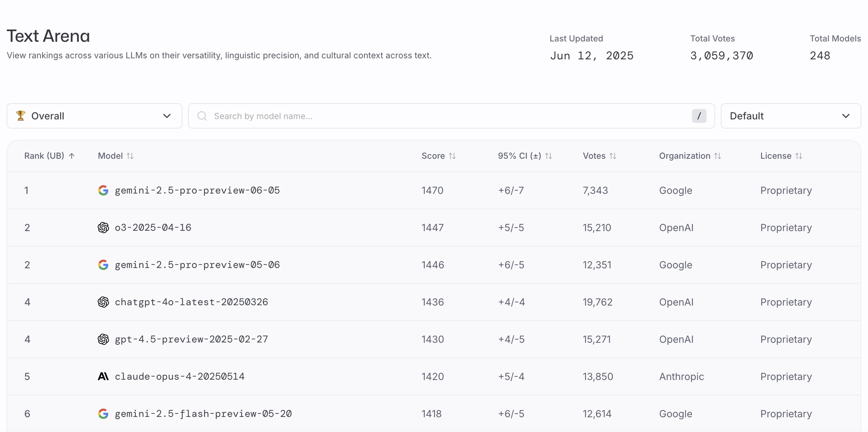Click the slash shortcut badge in search
Viewport: 868px width, 432px height.
(699, 116)
